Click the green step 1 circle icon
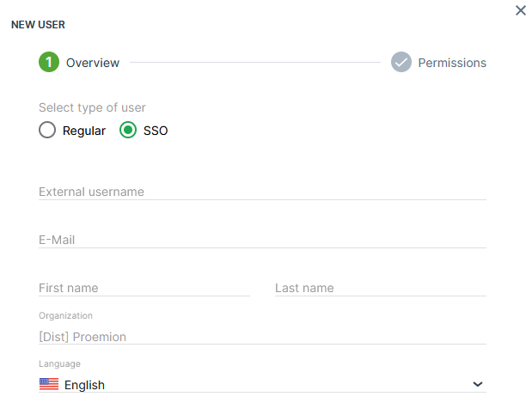Image resolution: width=532 pixels, height=415 pixels. click(x=49, y=62)
